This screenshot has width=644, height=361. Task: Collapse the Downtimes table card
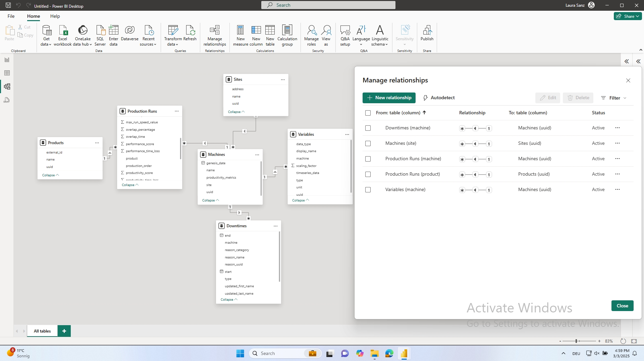coord(229,299)
